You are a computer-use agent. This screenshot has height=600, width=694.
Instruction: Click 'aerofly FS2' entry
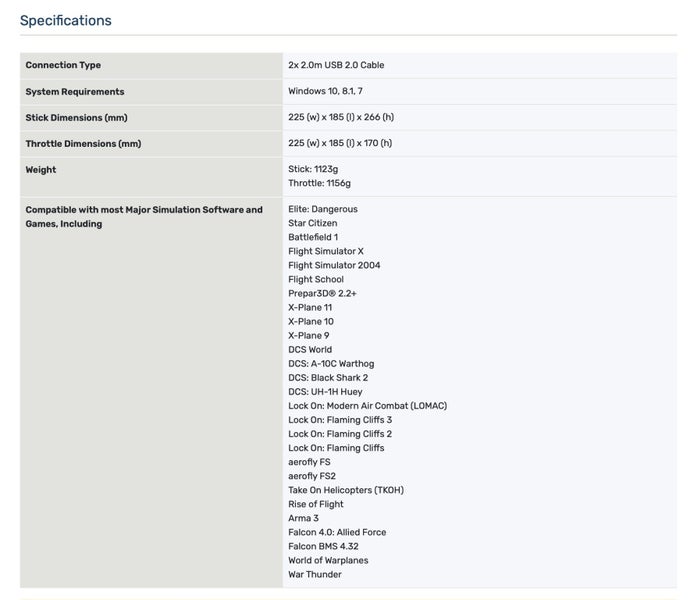coord(312,477)
